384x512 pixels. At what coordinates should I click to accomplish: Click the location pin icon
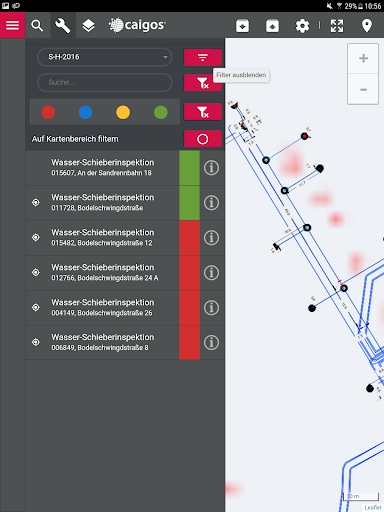[x=367, y=26]
